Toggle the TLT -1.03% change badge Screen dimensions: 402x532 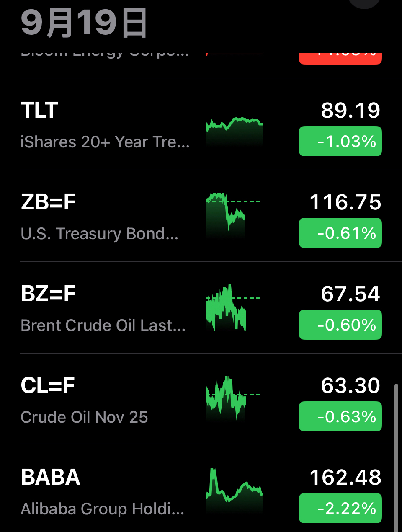pos(340,141)
